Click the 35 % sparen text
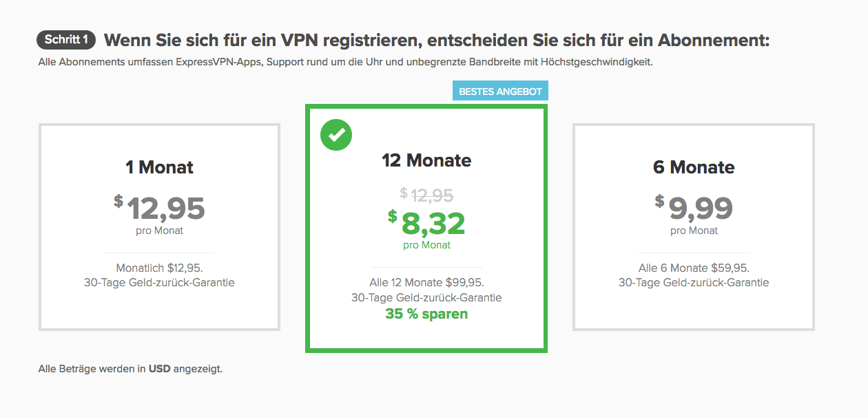The width and height of the screenshot is (868, 417). [426, 314]
